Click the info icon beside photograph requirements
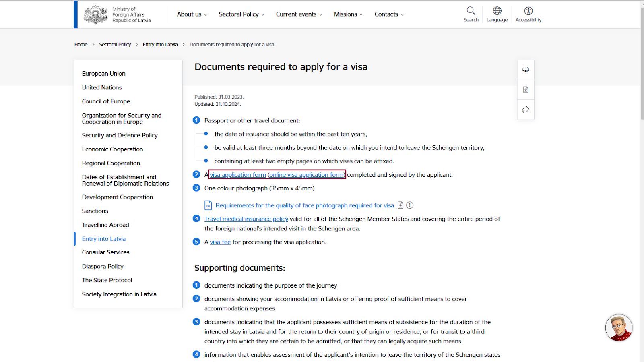The height and width of the screenshot is (362, 644). point(410,205)
